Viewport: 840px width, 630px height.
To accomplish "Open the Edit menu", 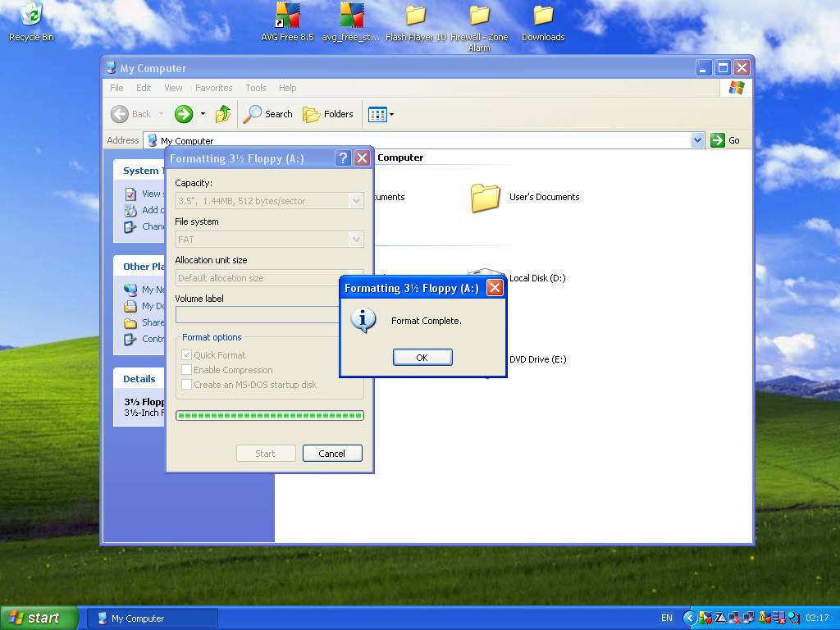I will tap(143, 88).
